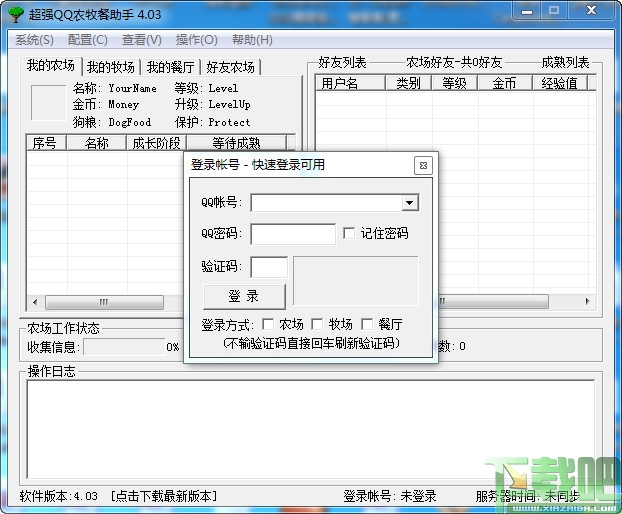Image resolution: width=622 pixels, height=514 pixels.
Task: Sort friends by 金币 column header
Action: pos(505,83)
